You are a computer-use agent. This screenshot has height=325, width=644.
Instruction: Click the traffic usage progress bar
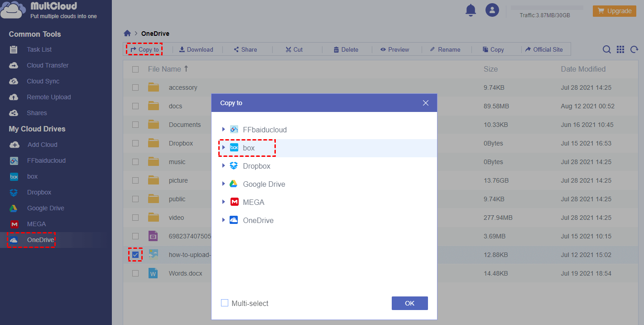coord(547,8)
